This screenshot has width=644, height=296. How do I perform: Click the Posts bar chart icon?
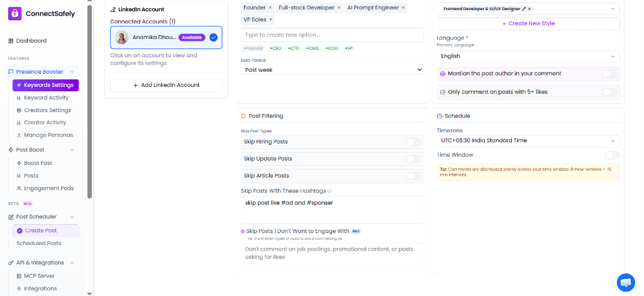[x=19, y=176]
